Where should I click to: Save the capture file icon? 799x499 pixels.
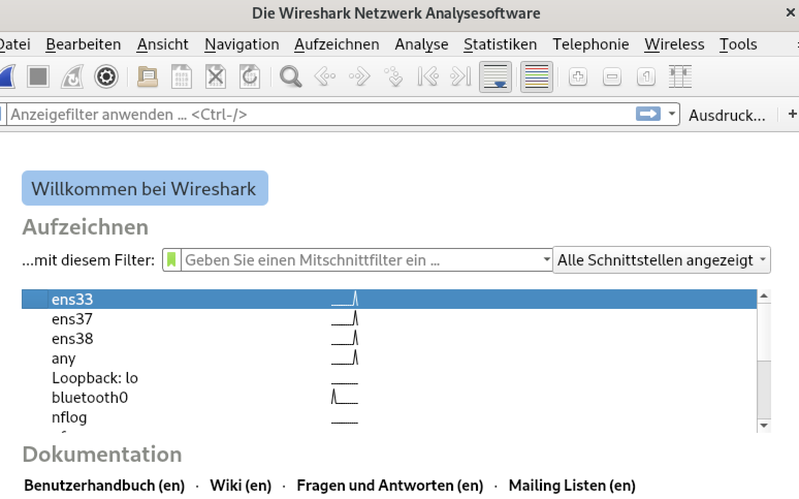click(x=181, y=77)
